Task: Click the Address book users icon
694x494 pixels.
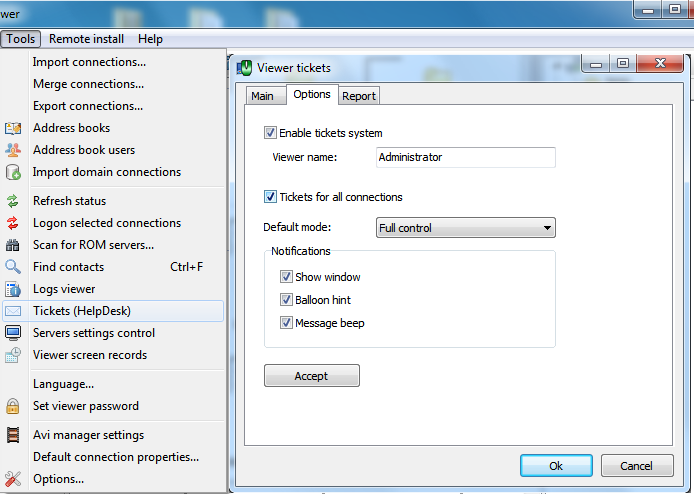Action: point(13,150)
